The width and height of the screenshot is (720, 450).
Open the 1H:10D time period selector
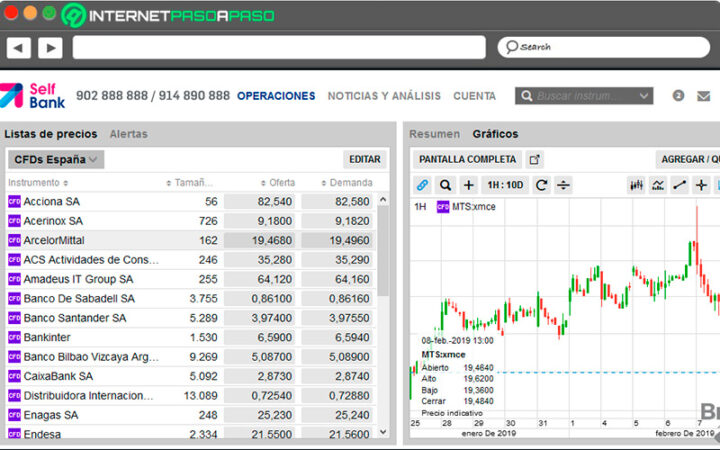click(505, 185)
